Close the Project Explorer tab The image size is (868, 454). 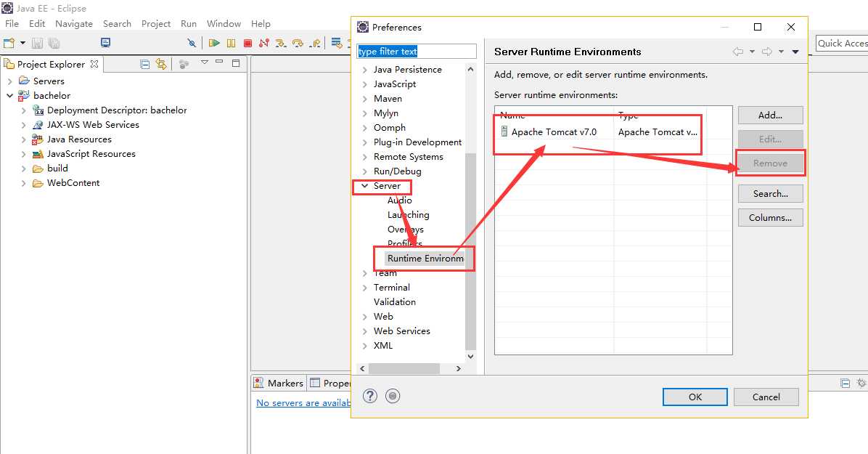pos(94,64)
